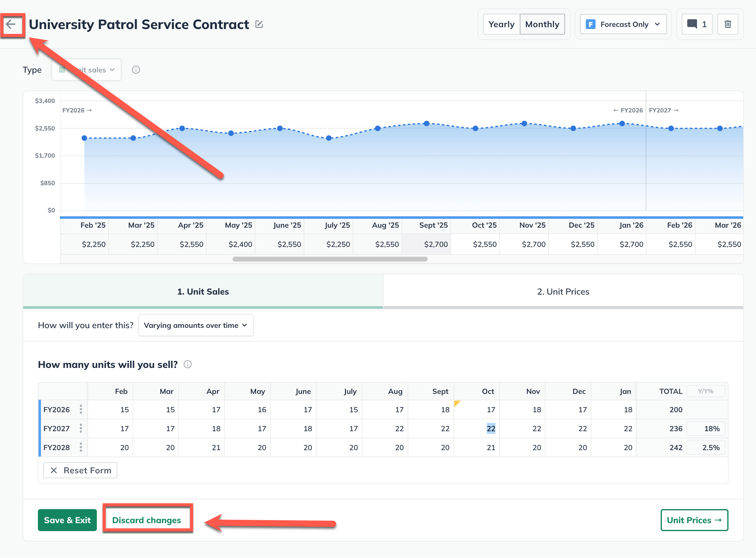
Task: Click the chart horizontal scrollbar
Action: point(330,259)
